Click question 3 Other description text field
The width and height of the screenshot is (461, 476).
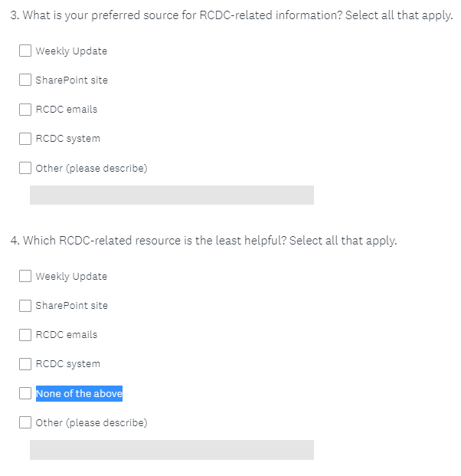coord(172,195)
